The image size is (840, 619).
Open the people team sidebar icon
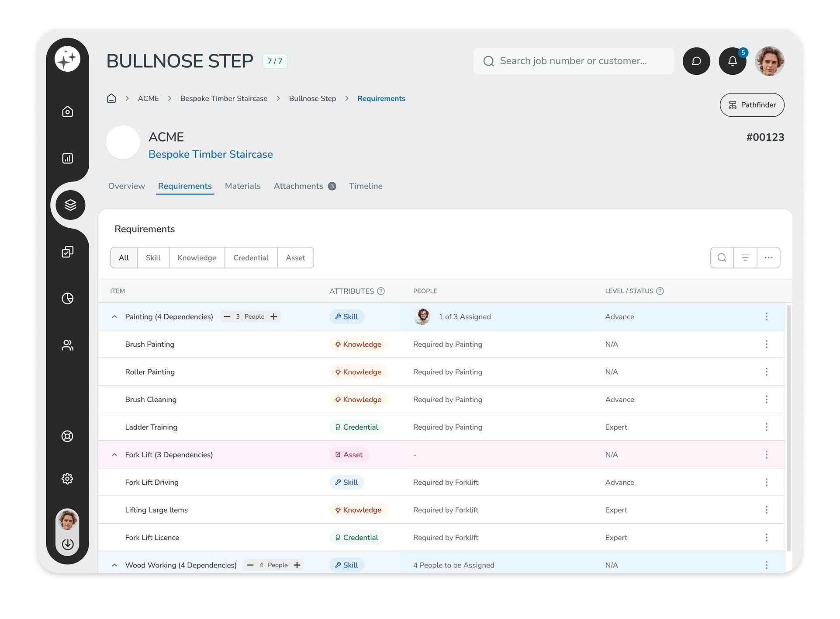click(67, 345)
